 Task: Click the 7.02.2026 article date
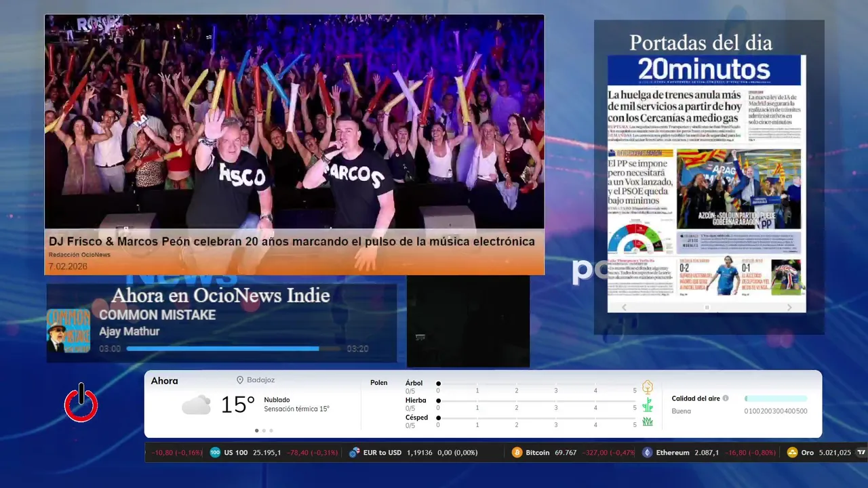click(x=68, y=266)
